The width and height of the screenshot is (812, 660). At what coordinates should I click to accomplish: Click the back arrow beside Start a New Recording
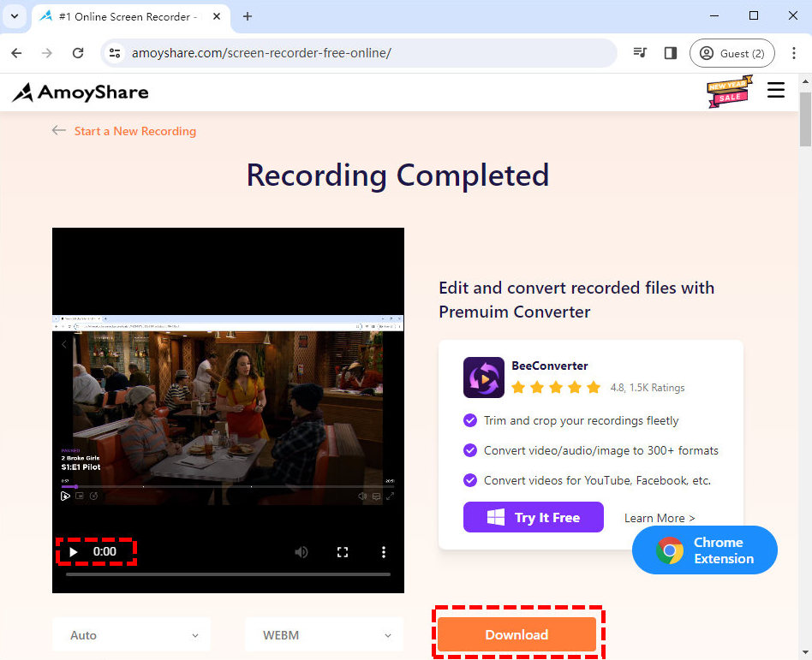58,130
